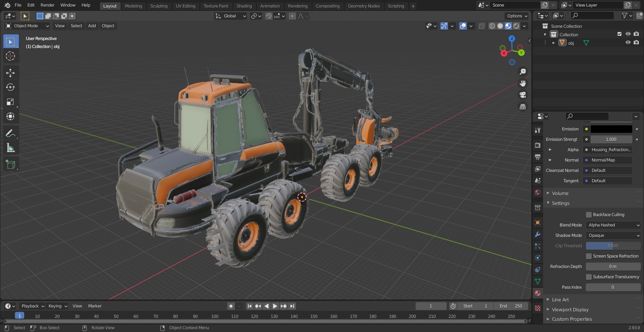The image size is (644, 332).
Task: Open the Object Mode dropdown
Action: point(27,26)
